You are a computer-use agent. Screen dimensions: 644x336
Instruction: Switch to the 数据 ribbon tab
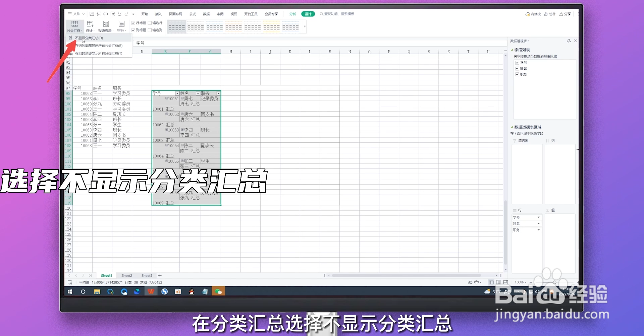pyautogui.click(x=206, y=14)
